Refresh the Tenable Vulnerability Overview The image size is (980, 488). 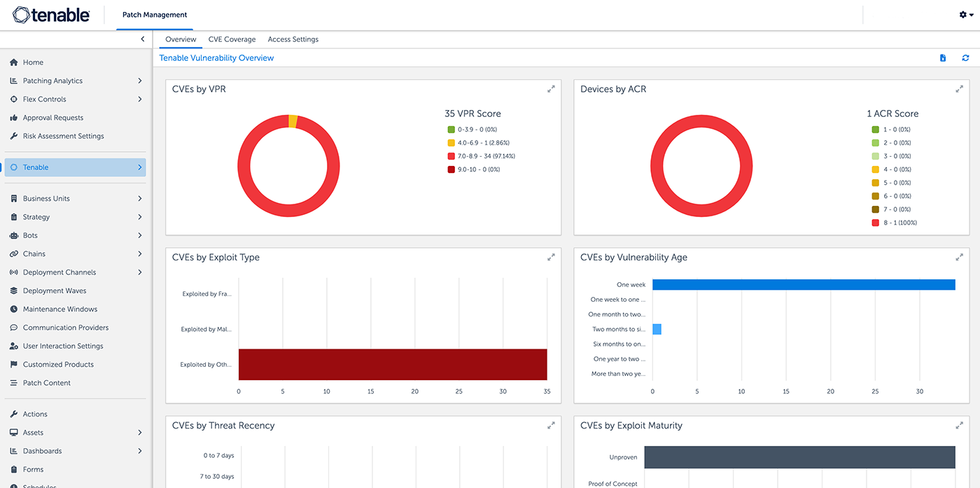coord(965,58)
